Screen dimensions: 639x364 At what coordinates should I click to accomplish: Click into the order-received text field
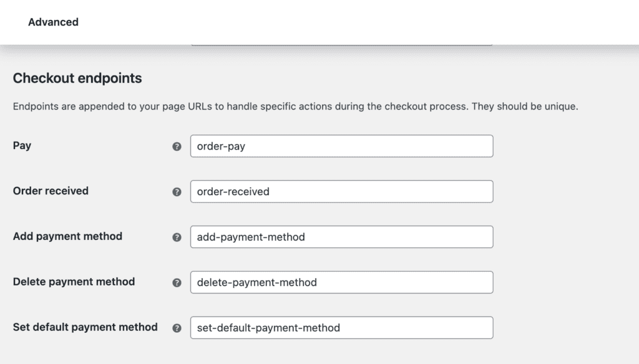click(341, 191)
